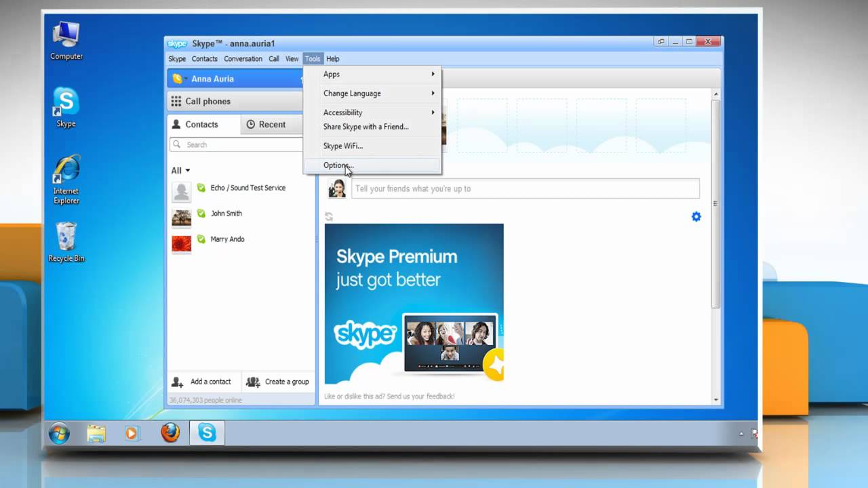Click the refresh icon above the ad
This screenshot has height=488, width=868.
tap(329, 216)
